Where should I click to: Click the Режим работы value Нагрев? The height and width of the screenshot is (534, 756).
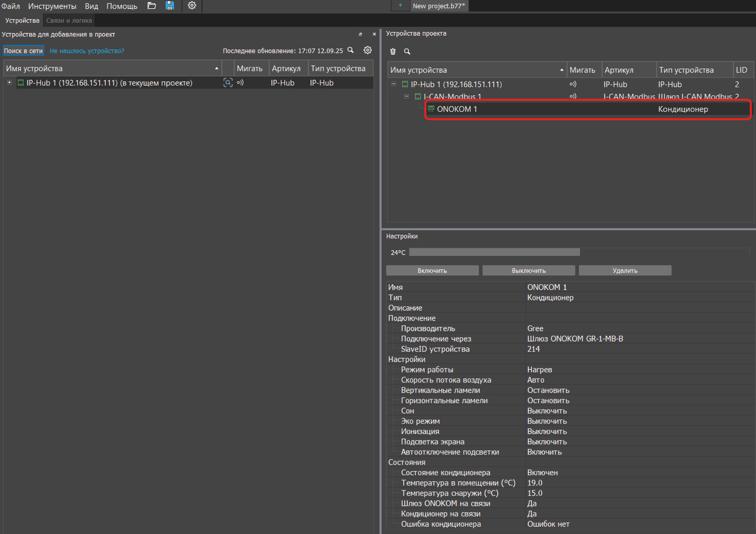pyautogui.click(x=539, y=370)
